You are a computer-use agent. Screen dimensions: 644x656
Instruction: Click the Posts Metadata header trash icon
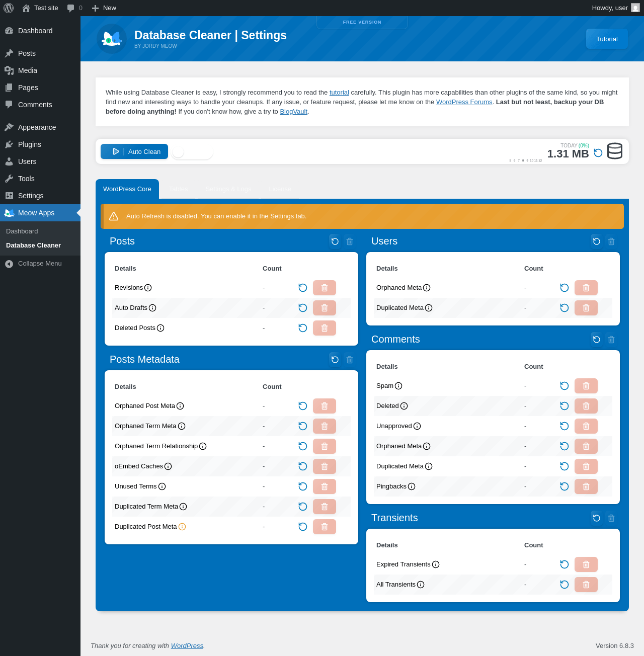pyautogui.click(x=350, y=360)
